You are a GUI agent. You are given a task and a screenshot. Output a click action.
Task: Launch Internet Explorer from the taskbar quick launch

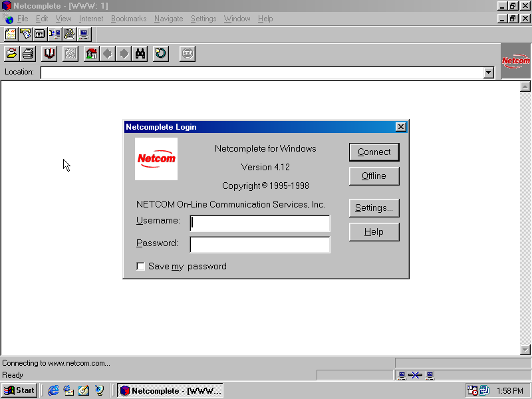53,390
